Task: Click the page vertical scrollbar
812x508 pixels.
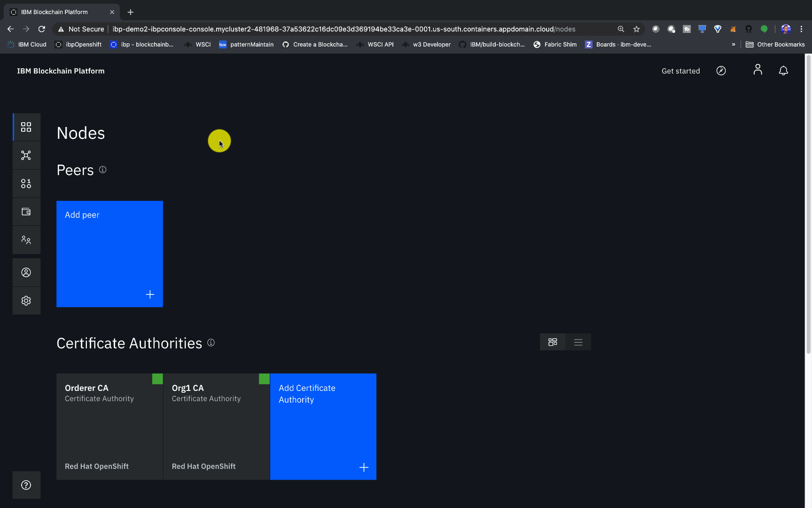Action: [x=808, y=204]
